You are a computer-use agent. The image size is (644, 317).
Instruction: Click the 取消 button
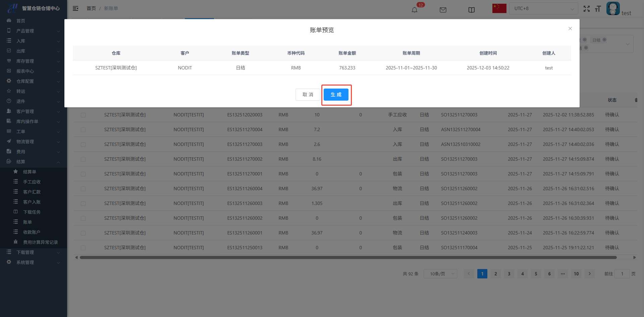pyautogui.click(x=308, y=95)
